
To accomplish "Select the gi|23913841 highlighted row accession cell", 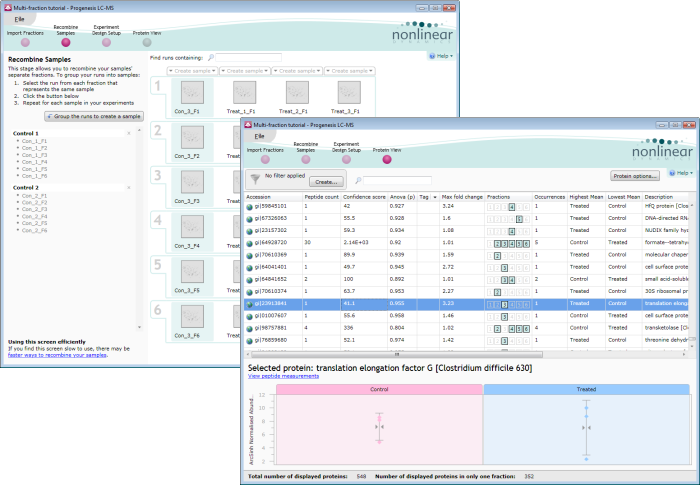I will (x=274, y=304).
